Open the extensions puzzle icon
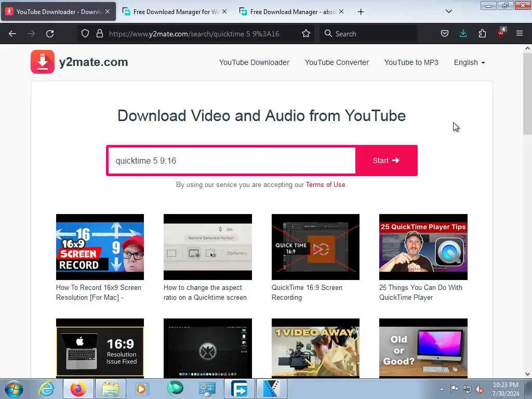This screenshot has height=399, width=532. coord(482,34)
